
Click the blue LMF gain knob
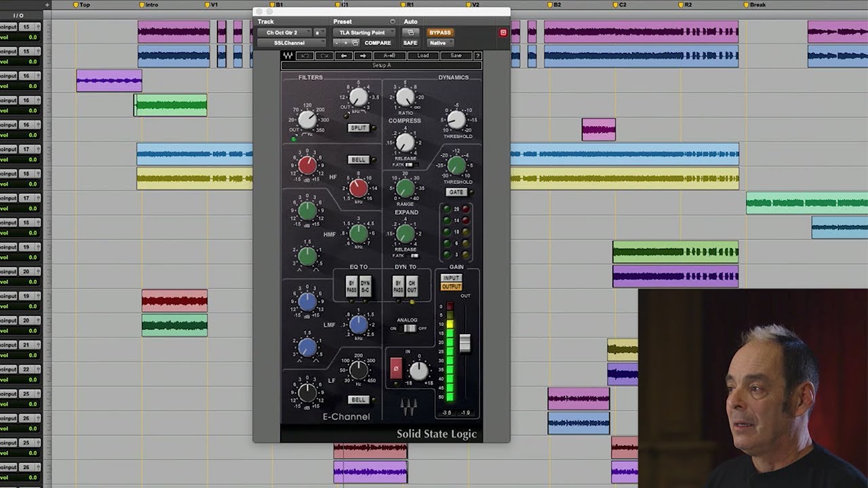(x=307, y=302)
